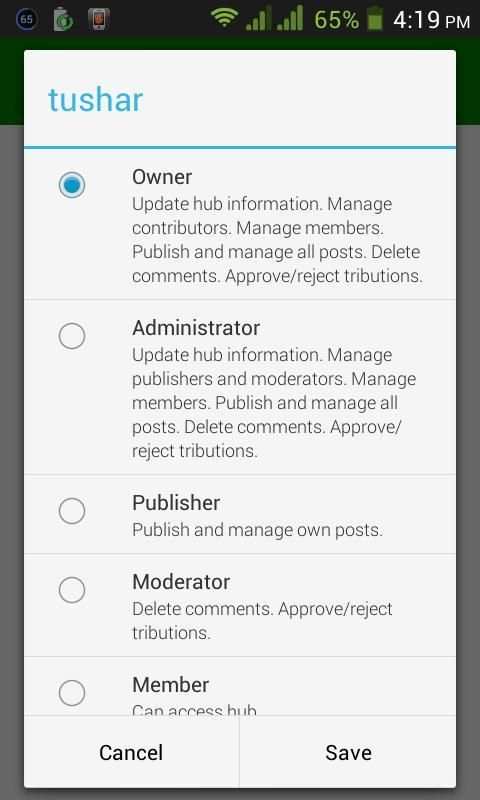Tap the tushar dialog title
The height and width of the screenshot is (800, 480).
[x=95, y=99]
